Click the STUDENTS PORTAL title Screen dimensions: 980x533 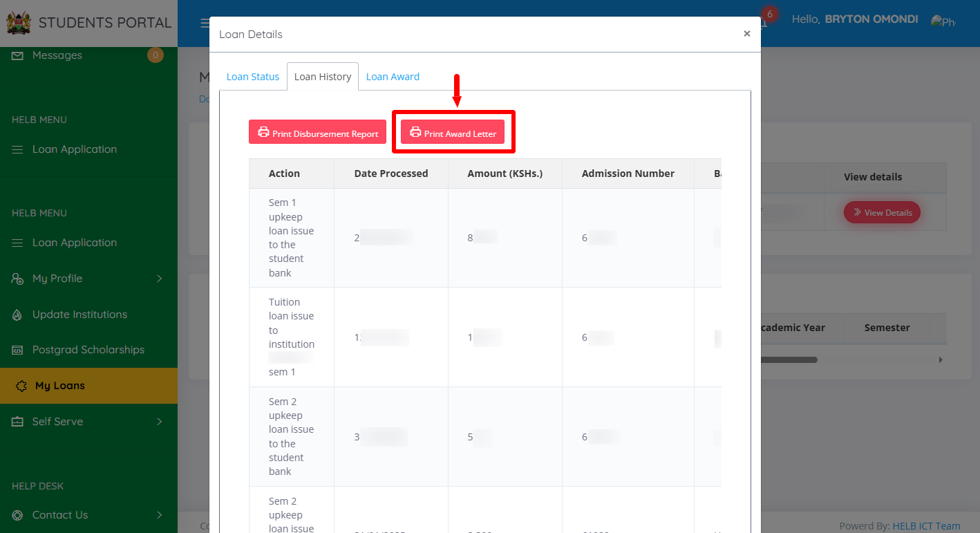click(105, 23)
